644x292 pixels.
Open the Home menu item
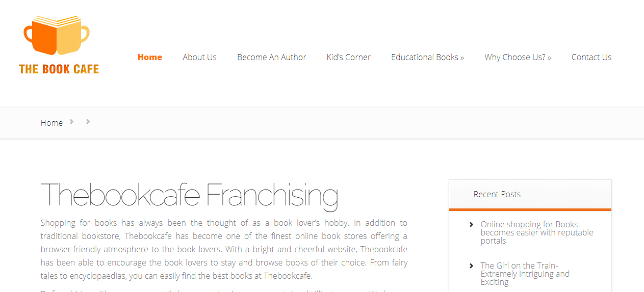tap(150, 57)
